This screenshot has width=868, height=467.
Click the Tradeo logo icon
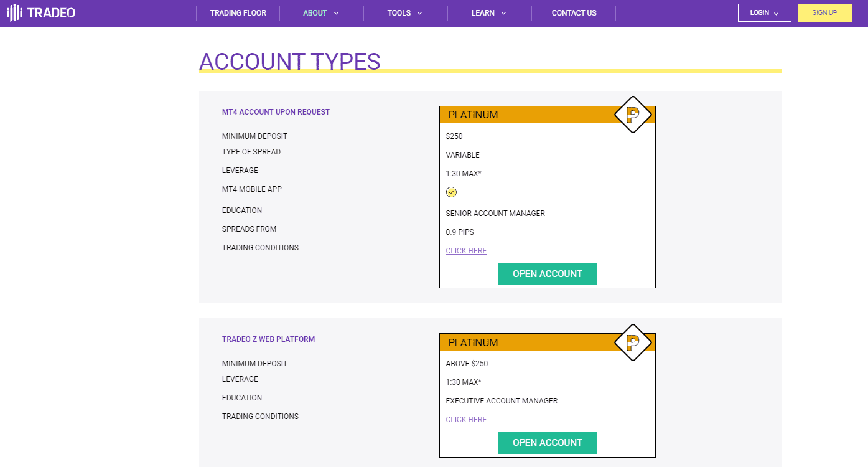point(14,12)
